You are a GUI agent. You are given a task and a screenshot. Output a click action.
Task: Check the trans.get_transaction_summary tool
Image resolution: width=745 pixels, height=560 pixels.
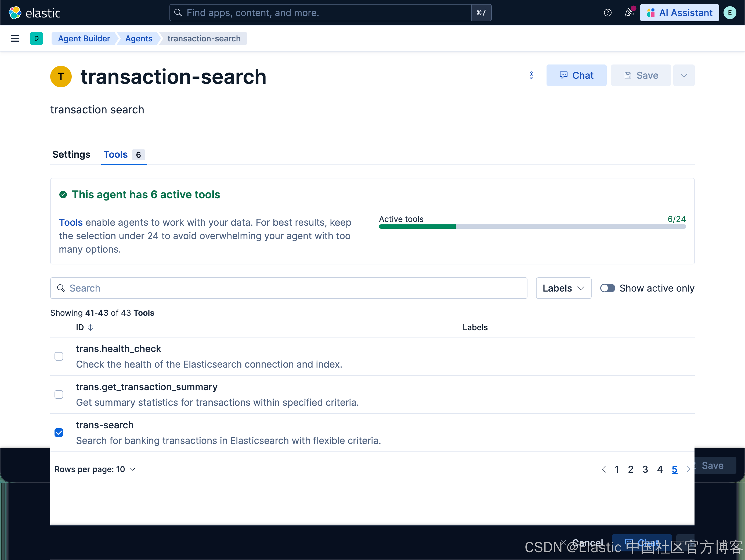pyautogui.click(x=59, y=394)
